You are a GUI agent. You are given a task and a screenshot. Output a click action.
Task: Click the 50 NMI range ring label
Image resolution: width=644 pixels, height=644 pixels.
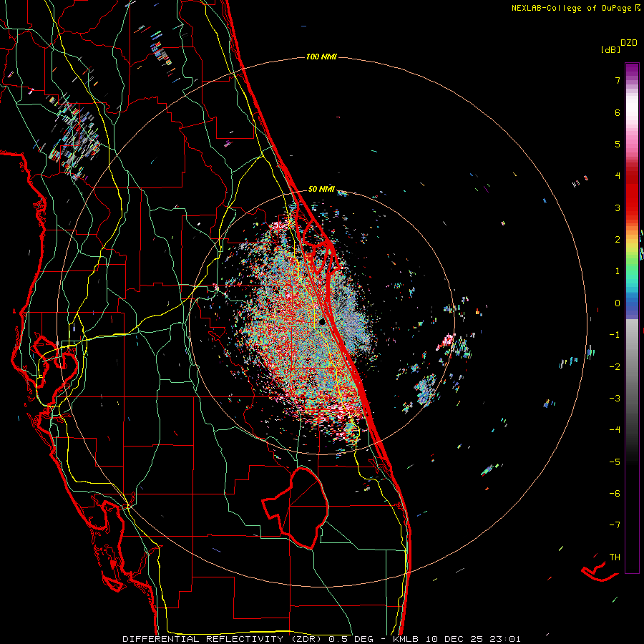[321, 189]
